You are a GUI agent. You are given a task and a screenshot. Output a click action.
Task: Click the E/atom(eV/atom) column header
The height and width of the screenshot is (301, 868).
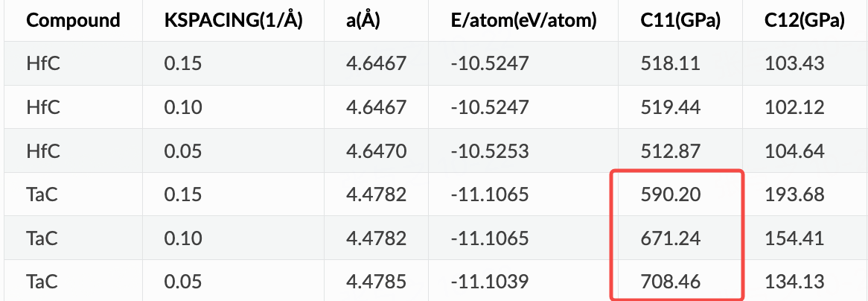tap(523, 21)
